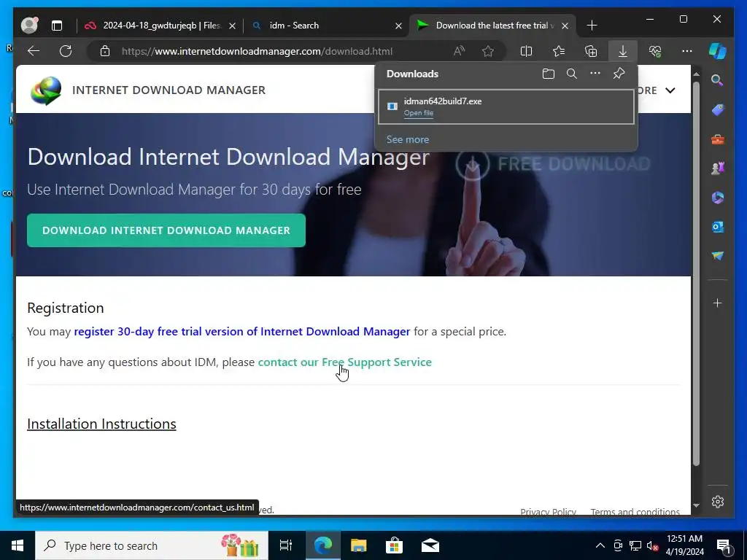Open File Explorer from taskbar
Screen dimensions: 747x560
click(358, 545)
